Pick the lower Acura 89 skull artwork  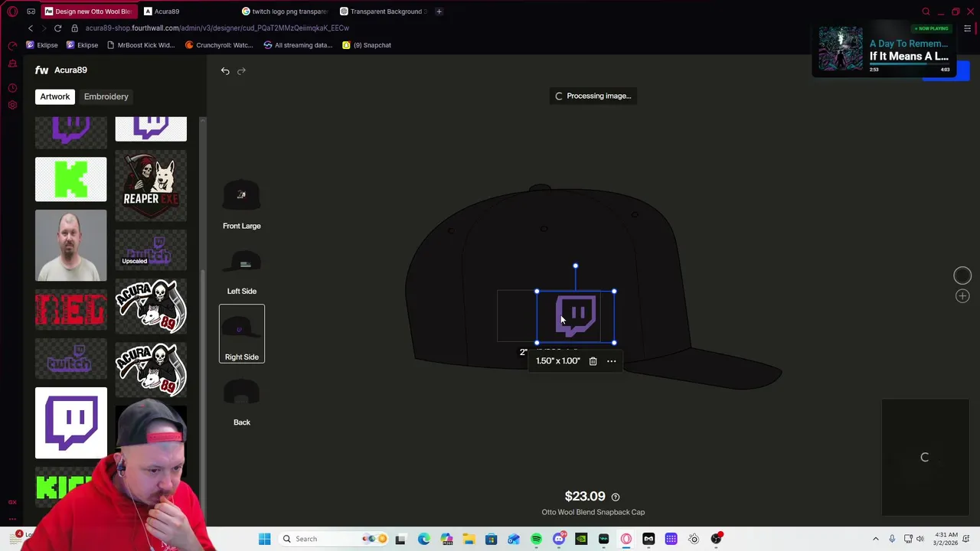(x=151, y=370)
